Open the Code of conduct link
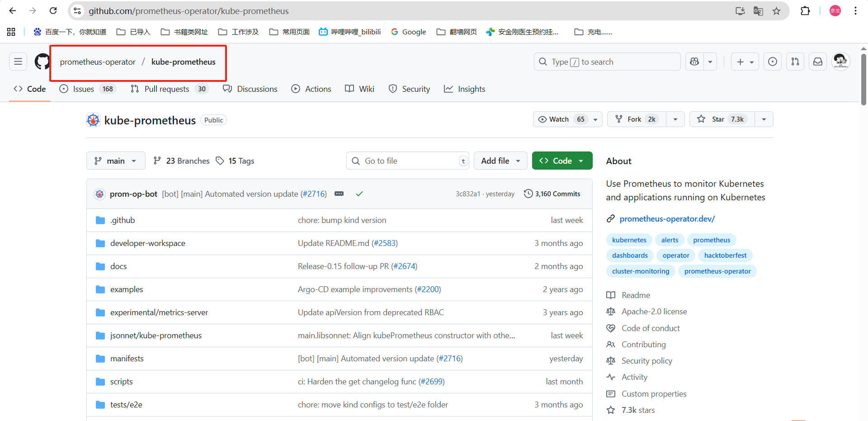868x421 pixels. pyautogui.click(x=651, y=328)
